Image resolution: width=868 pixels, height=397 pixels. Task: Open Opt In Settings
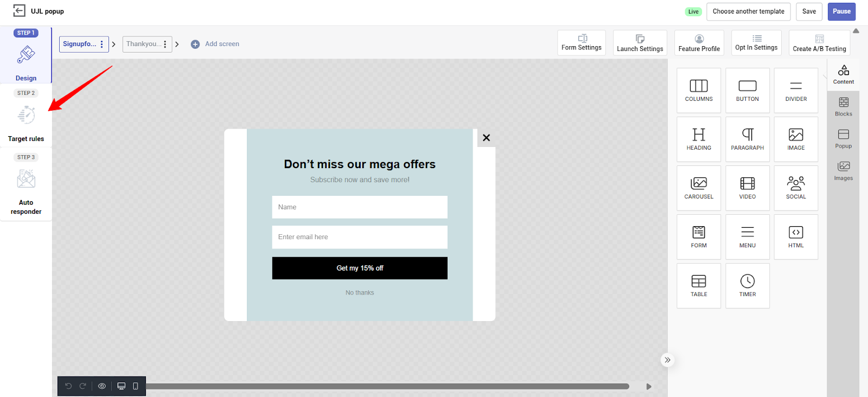click(x=756, y=43)
